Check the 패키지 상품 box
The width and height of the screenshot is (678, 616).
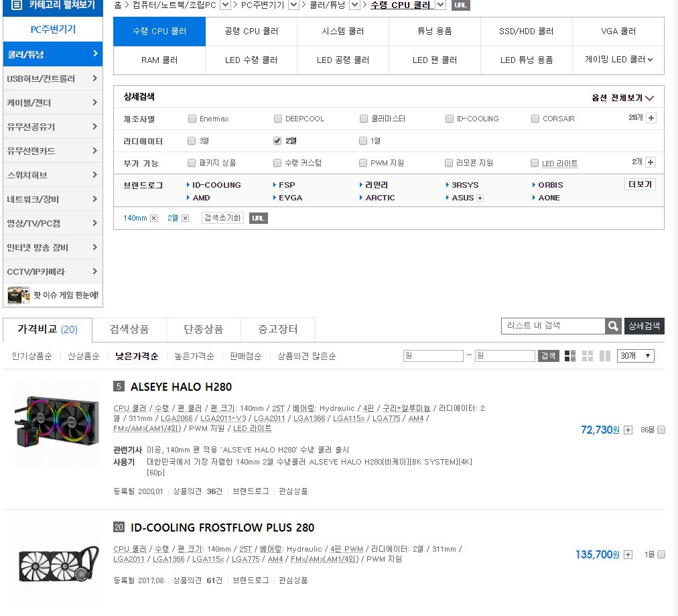pos(192,163)
